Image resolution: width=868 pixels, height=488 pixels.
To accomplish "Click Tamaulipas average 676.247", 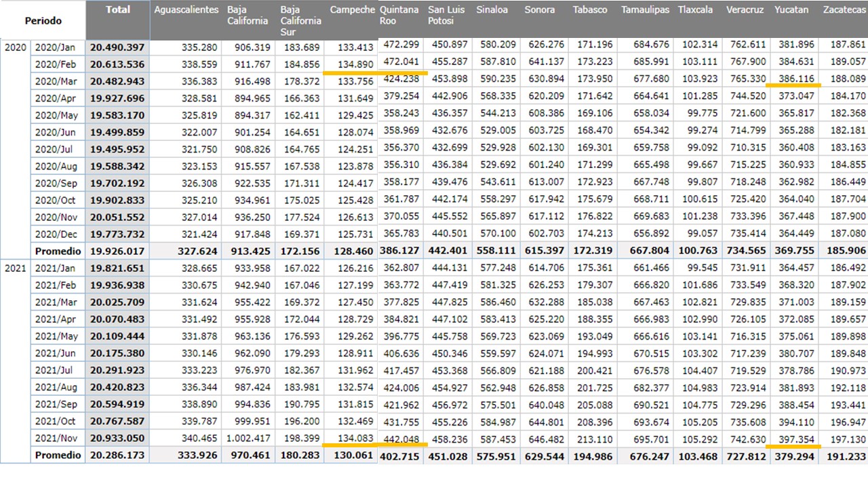I will pyautogui.click(x=650, y=456).
